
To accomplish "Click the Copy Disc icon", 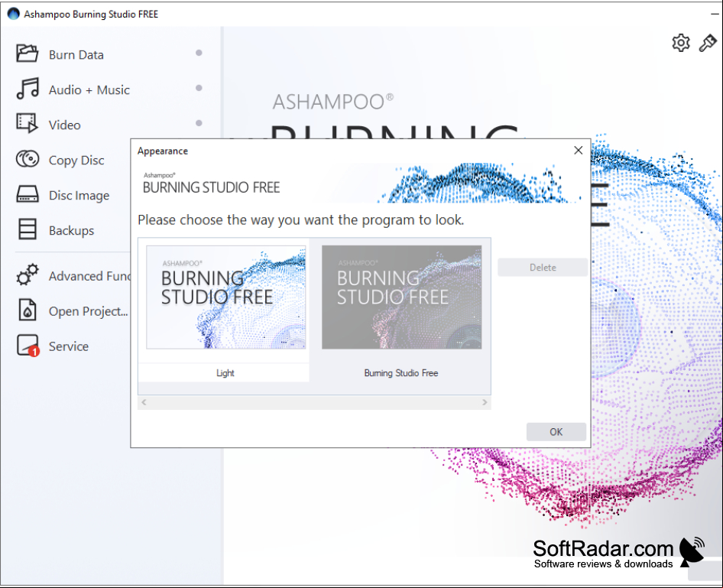I will pyautogui.click(x=28, y=159).
